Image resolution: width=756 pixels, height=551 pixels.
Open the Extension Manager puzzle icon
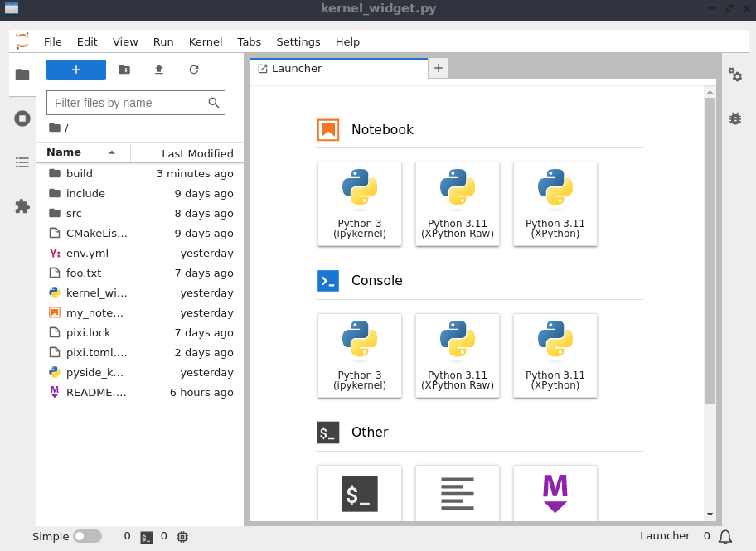22,206
